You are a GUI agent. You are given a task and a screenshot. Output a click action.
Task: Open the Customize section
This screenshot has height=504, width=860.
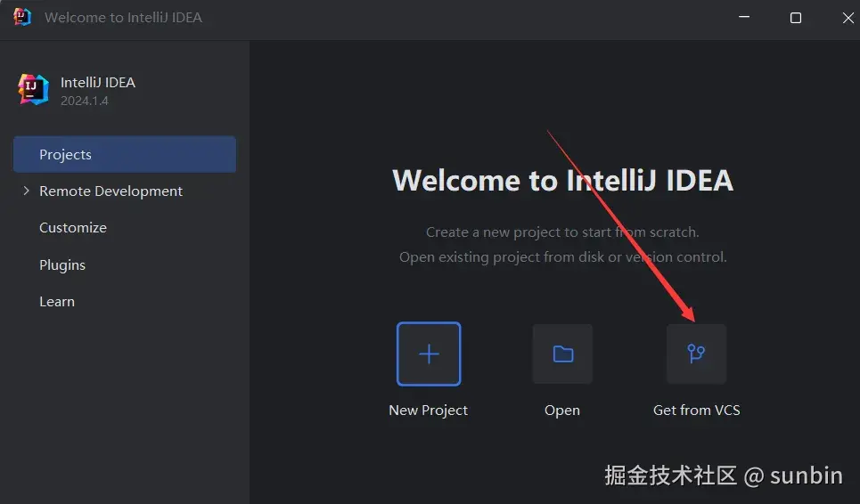coord(73,227)
